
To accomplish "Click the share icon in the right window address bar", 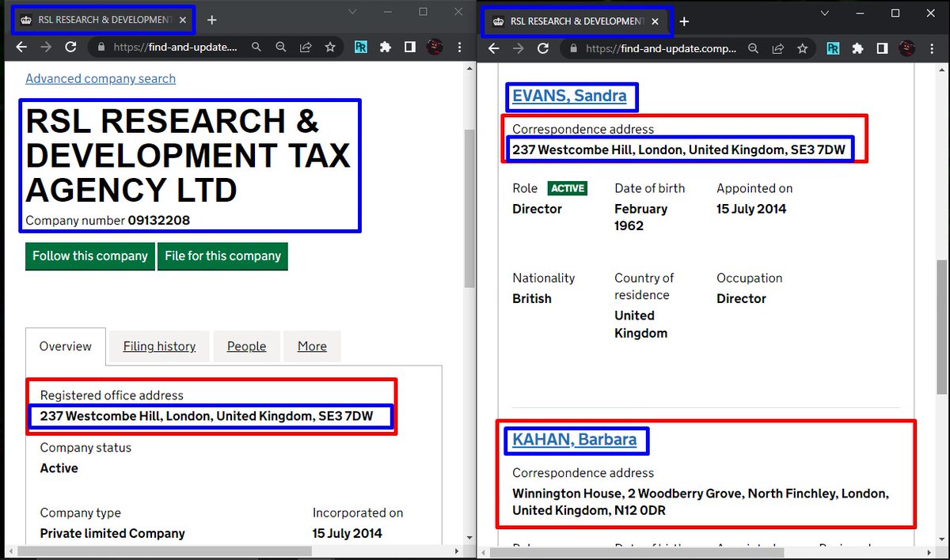I will tap(777, 48).
